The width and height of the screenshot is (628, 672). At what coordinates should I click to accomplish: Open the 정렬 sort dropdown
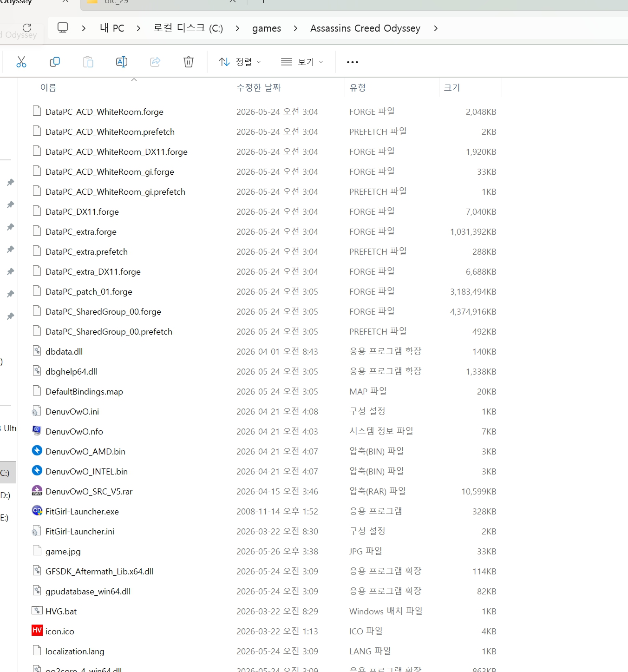click(x=240, y=62)
